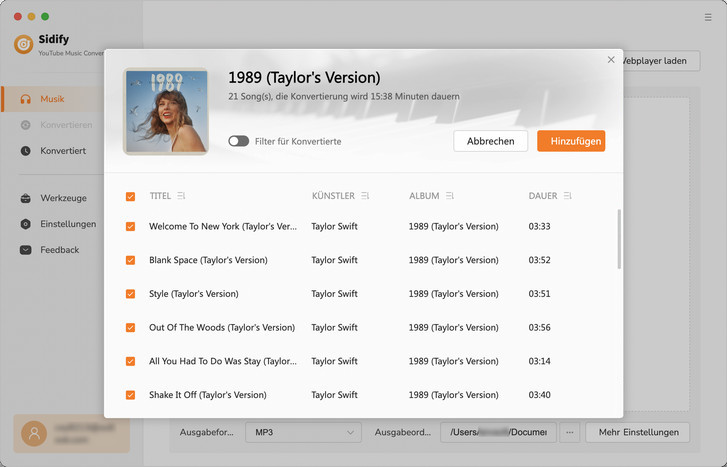Image resolution: width=727 pixels, height=467 pixels.
Task: Open the Konvertiert history section
Action: click(53, 151)
